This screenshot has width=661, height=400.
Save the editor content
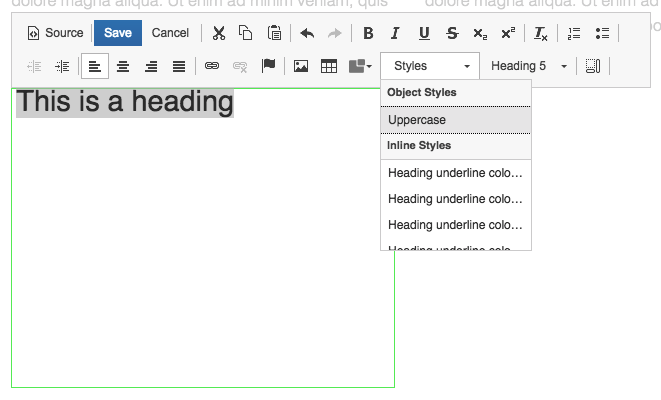coord(118,33)
